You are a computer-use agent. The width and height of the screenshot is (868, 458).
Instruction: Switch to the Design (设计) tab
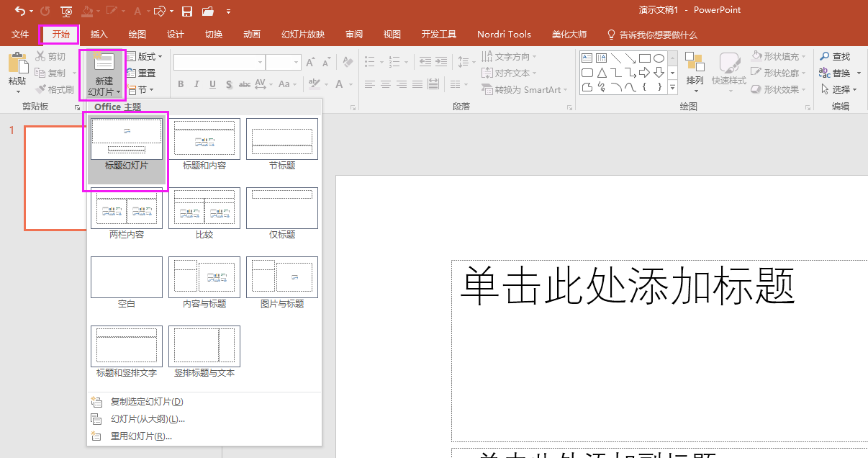[176, 35]
